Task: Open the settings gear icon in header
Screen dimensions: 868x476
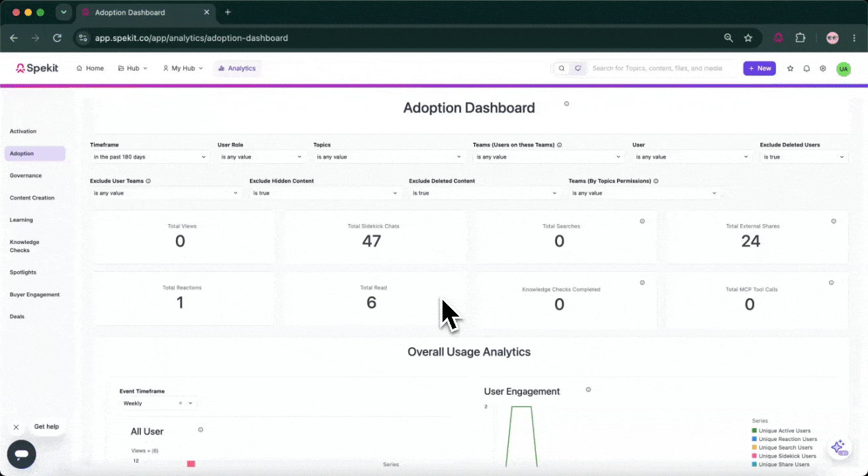Action: [x=823, y=68]
